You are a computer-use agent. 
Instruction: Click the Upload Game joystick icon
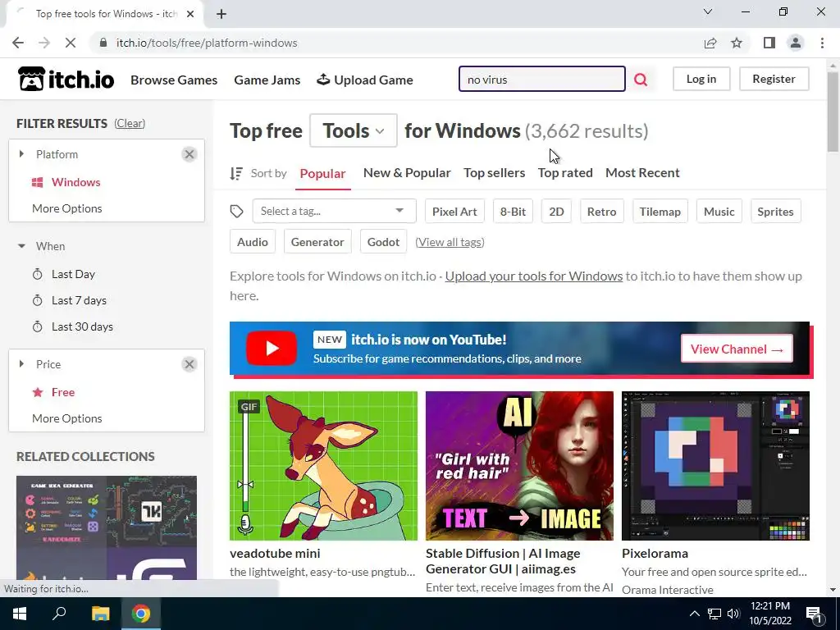coord(323,80)
